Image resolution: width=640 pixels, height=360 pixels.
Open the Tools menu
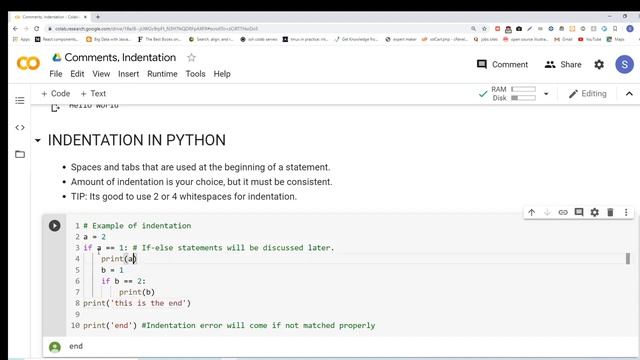point(195,74)
